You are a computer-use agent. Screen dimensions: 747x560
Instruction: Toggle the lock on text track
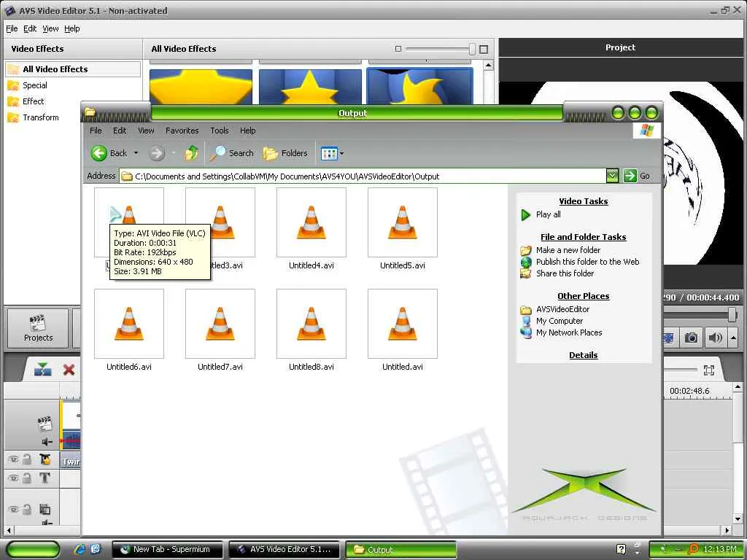pyautogui.click(x=27, y=478)
